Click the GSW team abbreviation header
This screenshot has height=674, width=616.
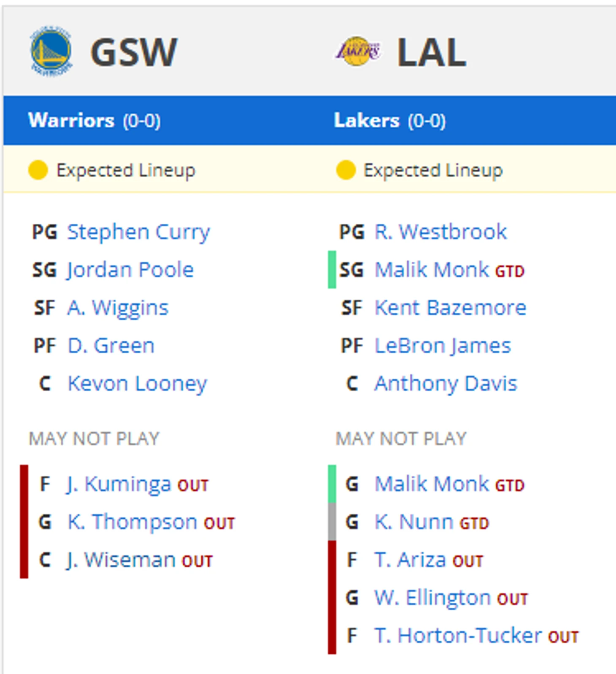134,52
